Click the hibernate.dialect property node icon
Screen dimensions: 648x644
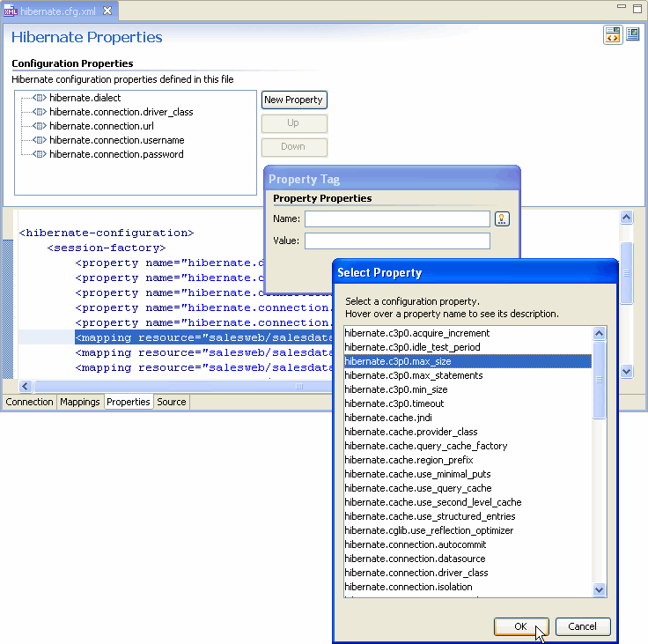(40, 98)
